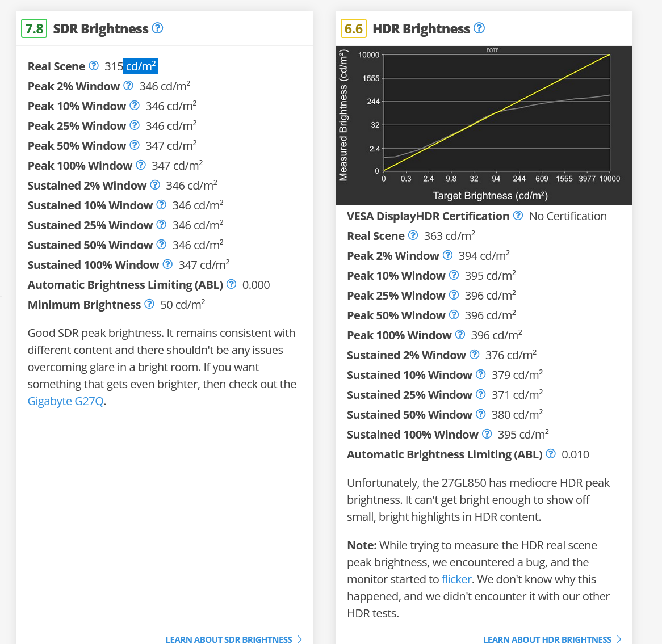Open the Minimum Brightness help icon
This screenshot has height=644, width=662.
(149, 304)
